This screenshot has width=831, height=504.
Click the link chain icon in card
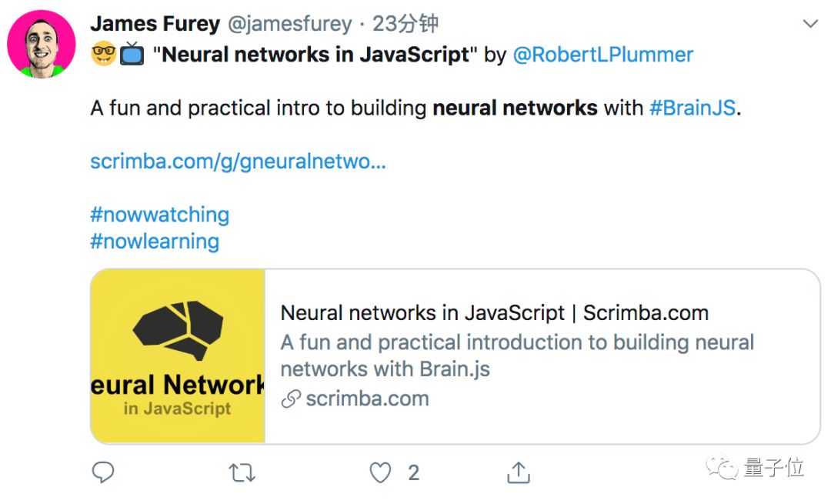tap(290, 399)
